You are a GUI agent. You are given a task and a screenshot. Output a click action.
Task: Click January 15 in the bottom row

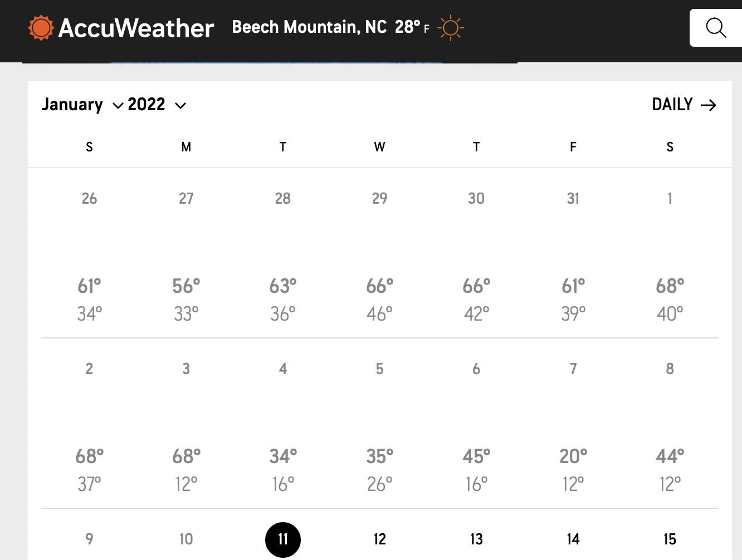pyautogui.click(x=670, y=539)
